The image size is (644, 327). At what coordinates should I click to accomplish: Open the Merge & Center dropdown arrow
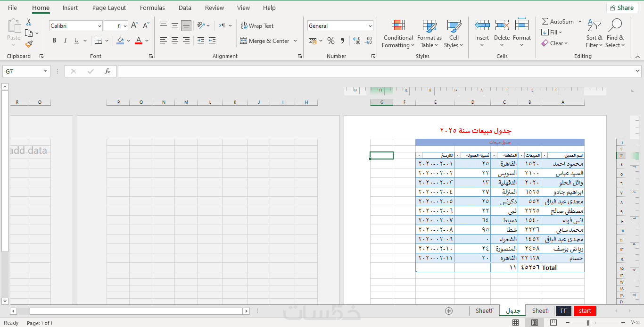pos(296,41)
